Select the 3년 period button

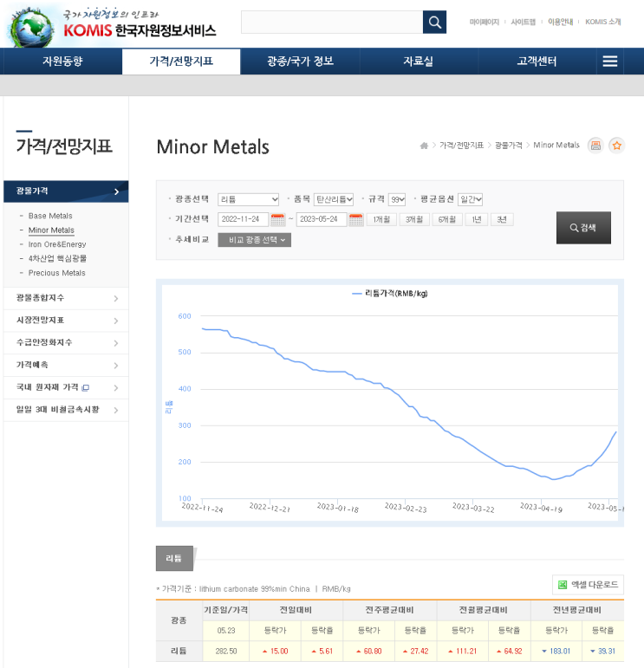point(502,219)
